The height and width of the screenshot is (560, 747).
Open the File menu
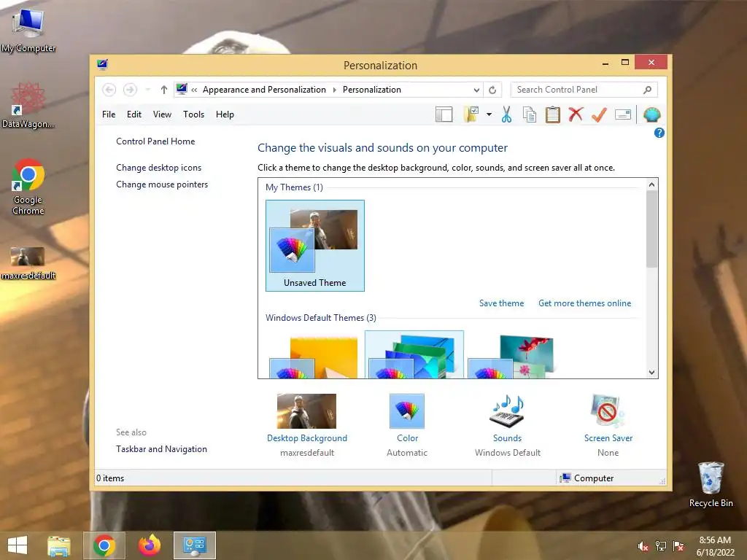click(x=109, y=114)
